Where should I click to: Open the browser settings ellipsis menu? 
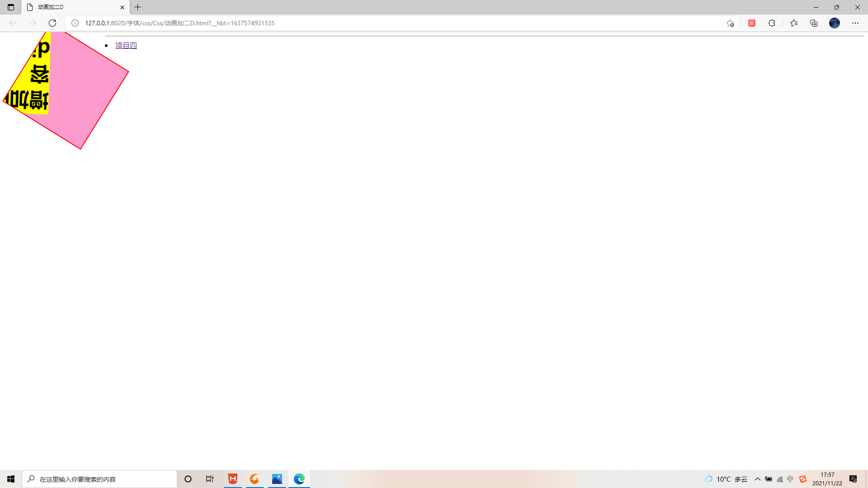tap(855, 23)
